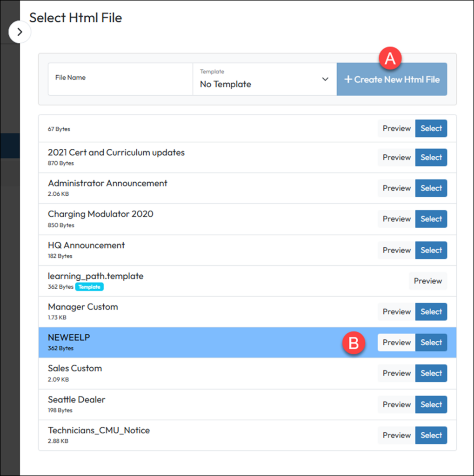This screenshot has height=476, width=474.
Task: Click the red B marker icon
Action: (x=354, y=343)
